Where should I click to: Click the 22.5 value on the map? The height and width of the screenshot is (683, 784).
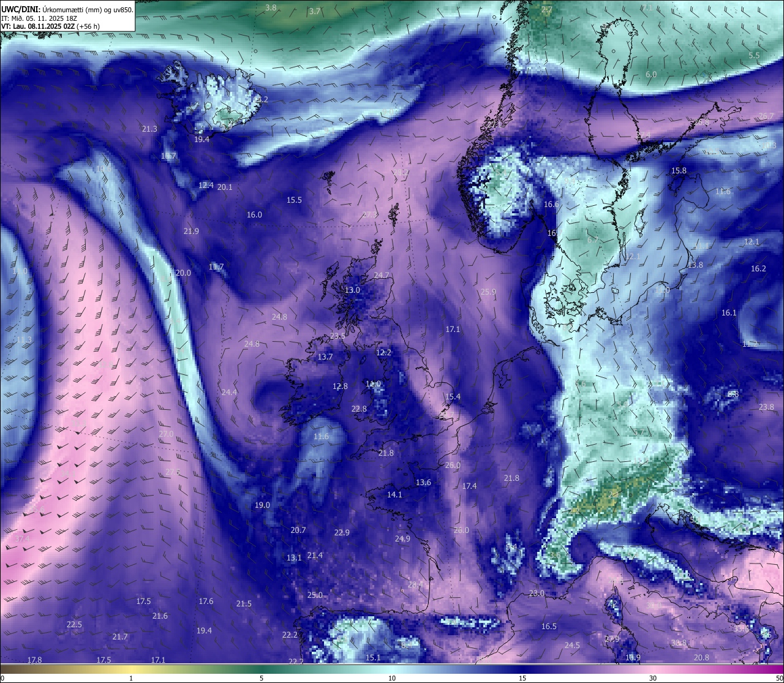[74, 624]
